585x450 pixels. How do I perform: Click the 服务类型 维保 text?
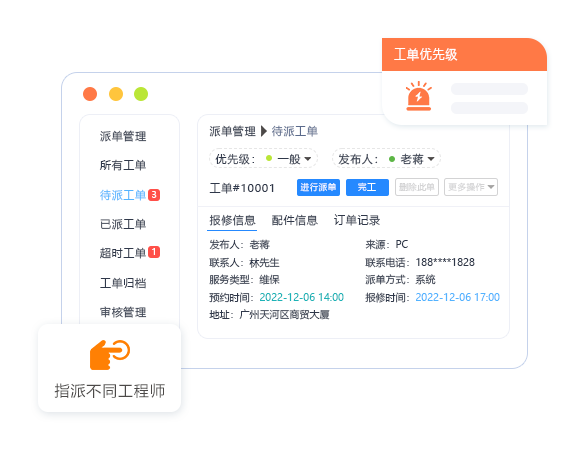point(244,279)
